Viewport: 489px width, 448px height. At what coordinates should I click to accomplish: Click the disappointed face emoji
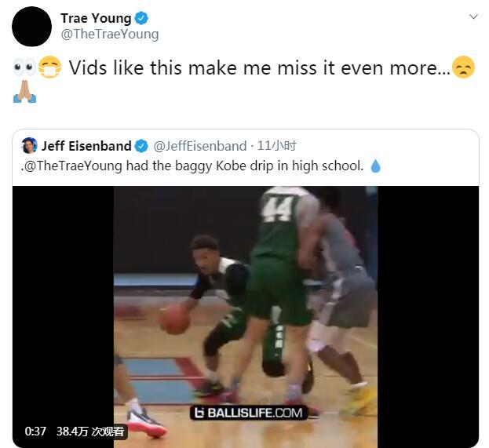(463, 67)
